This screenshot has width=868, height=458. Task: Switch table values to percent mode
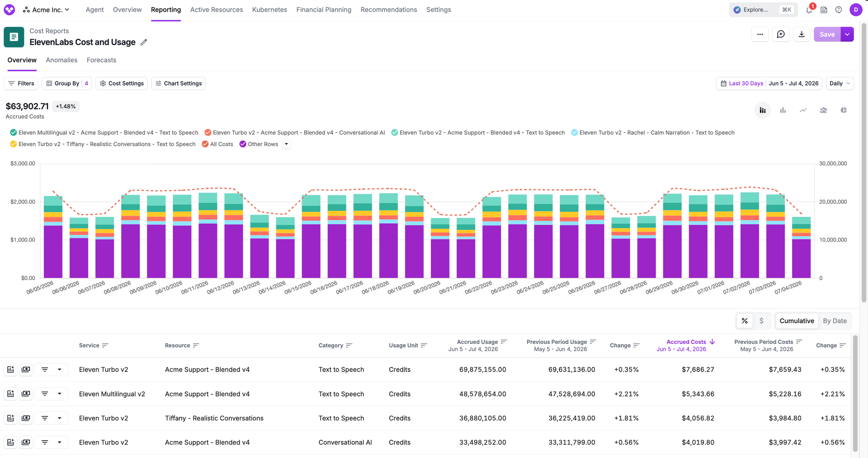coord(745,321)
